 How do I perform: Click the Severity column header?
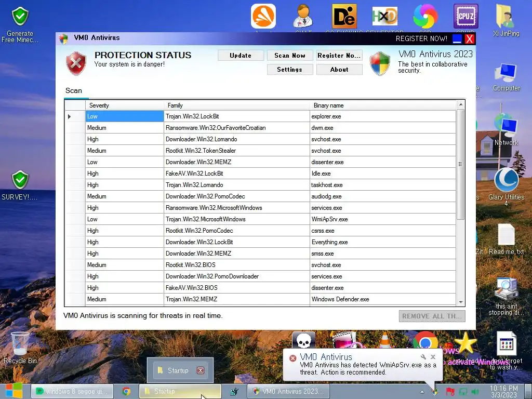tap(125, 105)
